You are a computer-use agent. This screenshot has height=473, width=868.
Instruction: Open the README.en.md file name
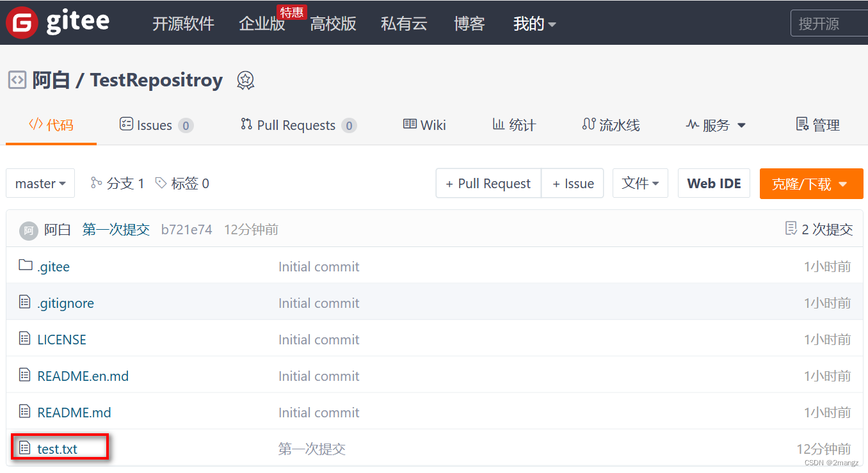pyautogui.click(x=83, y=376)
